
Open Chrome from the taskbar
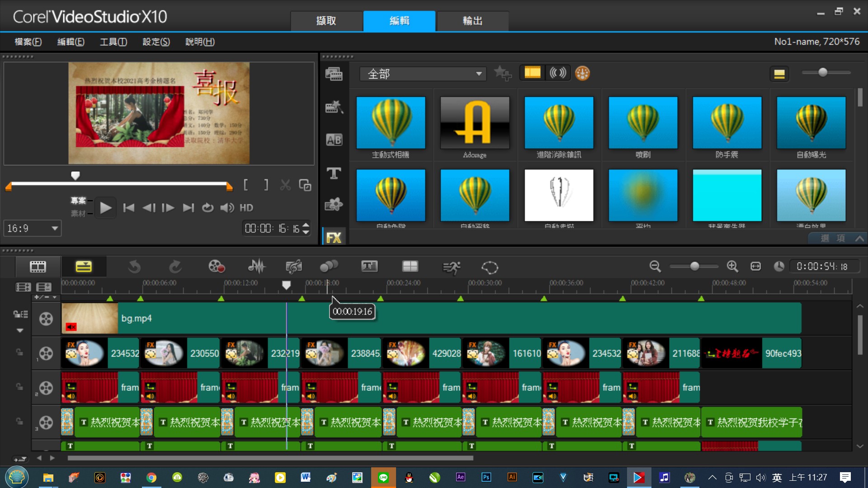151,478
